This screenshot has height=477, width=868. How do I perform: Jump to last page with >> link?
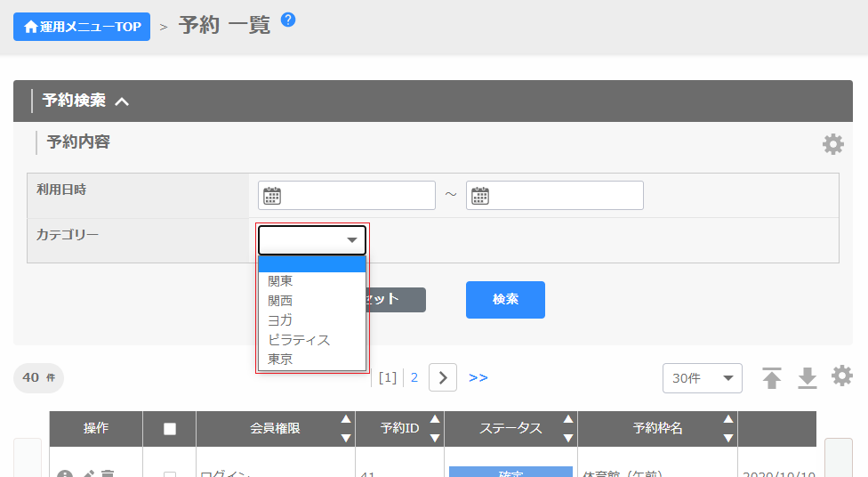pos(478,377)
